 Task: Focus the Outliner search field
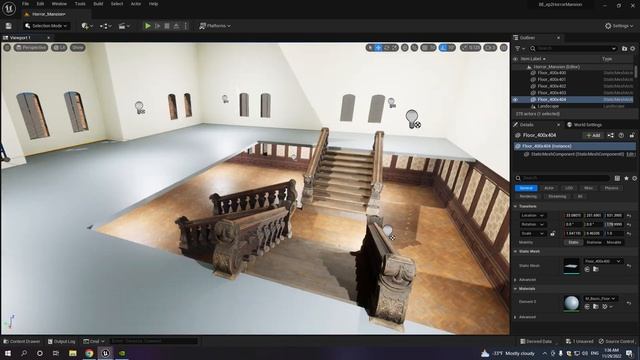coord(573,49)
